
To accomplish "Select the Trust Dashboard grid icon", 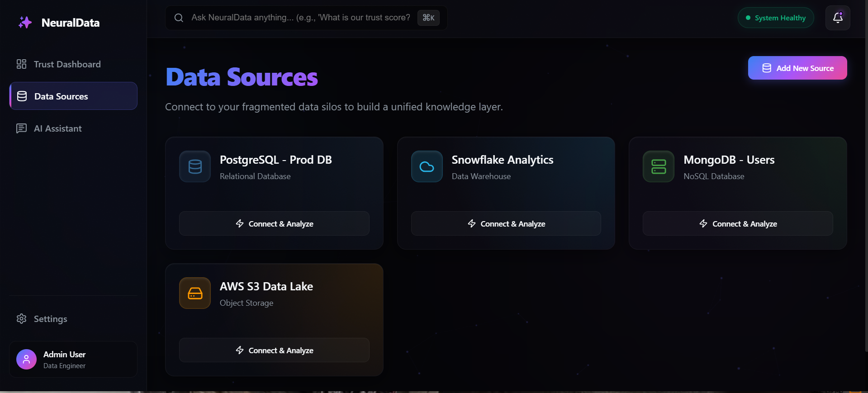I will click(x=22, y=64).
